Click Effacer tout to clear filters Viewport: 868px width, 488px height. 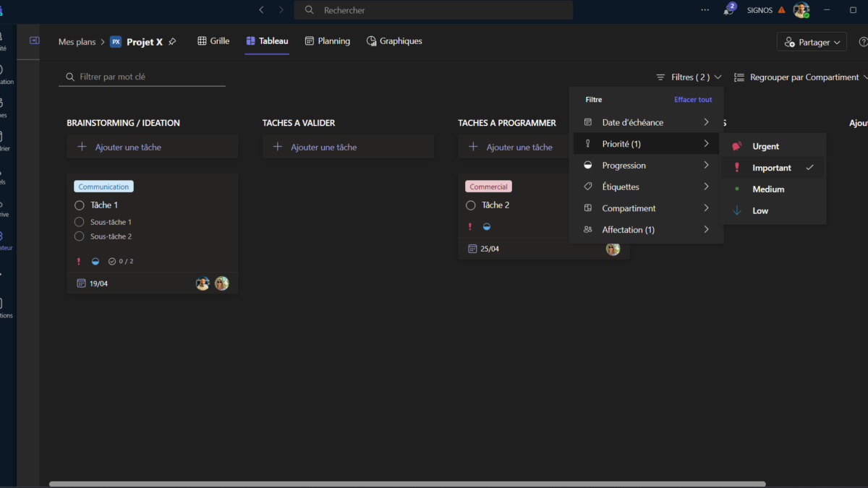tap(693, 100)
